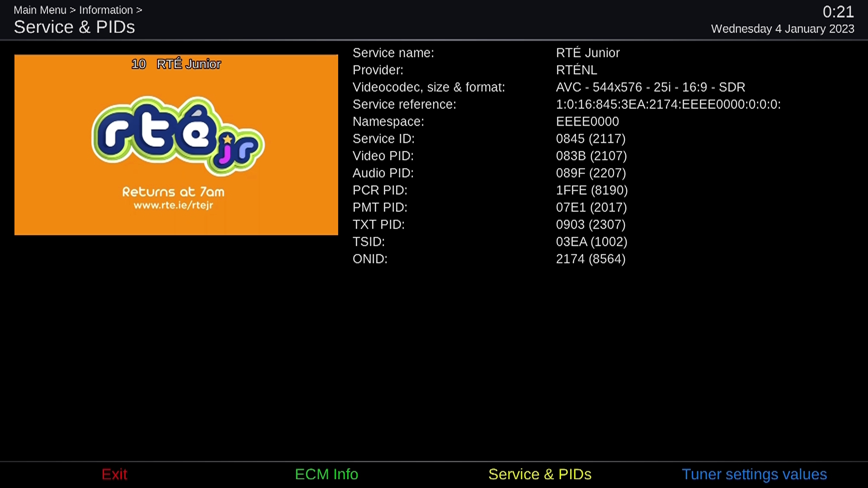Image resolution: width=868 pixels, height=488 pixels.
Task: Click the Service & PIDs page title
Action: (74, 27)
